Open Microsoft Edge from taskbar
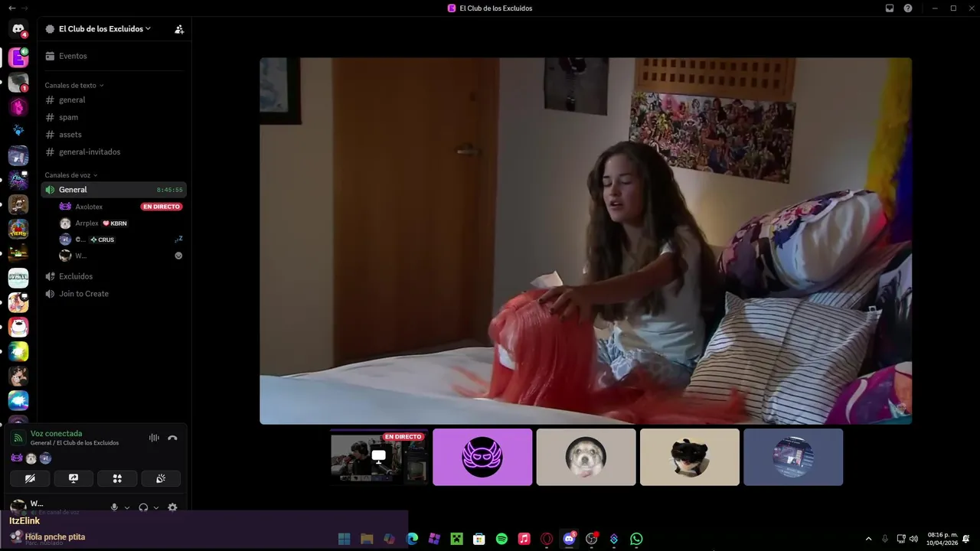The image size is (980, 551). [412, 539]
